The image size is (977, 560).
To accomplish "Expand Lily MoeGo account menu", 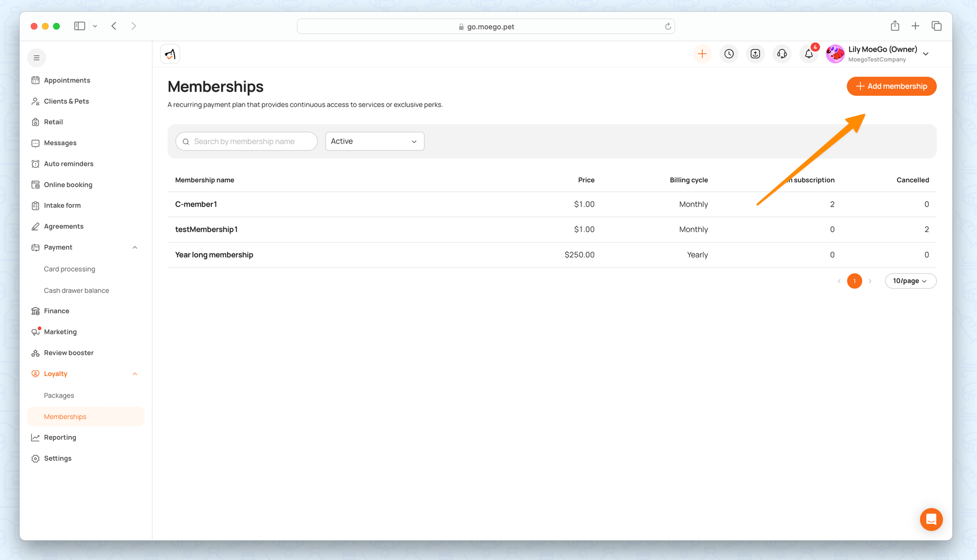I will point(926,54).
